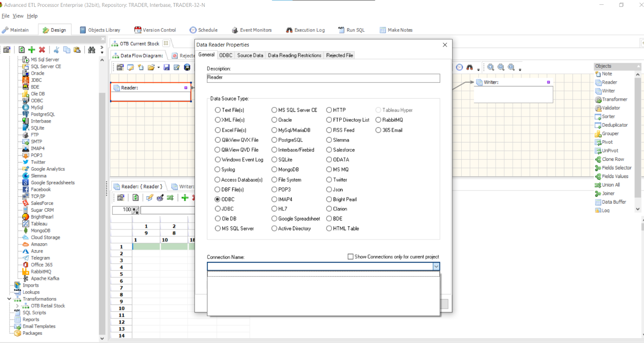Select the JDBC data source radio button
The width and height of the screenshot is (644, 343).
224,209
